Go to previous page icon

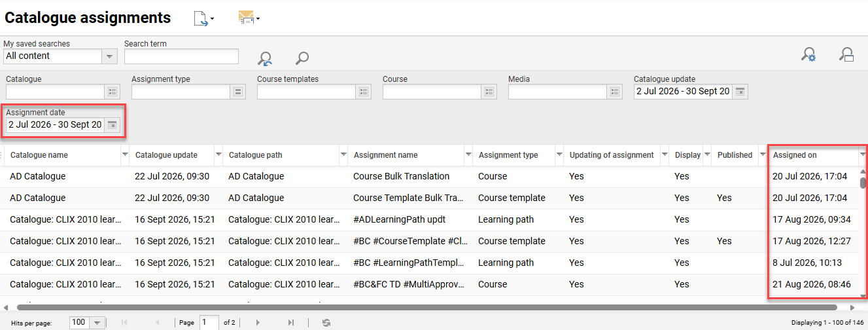pyautogui.click(x=157, y=323)
